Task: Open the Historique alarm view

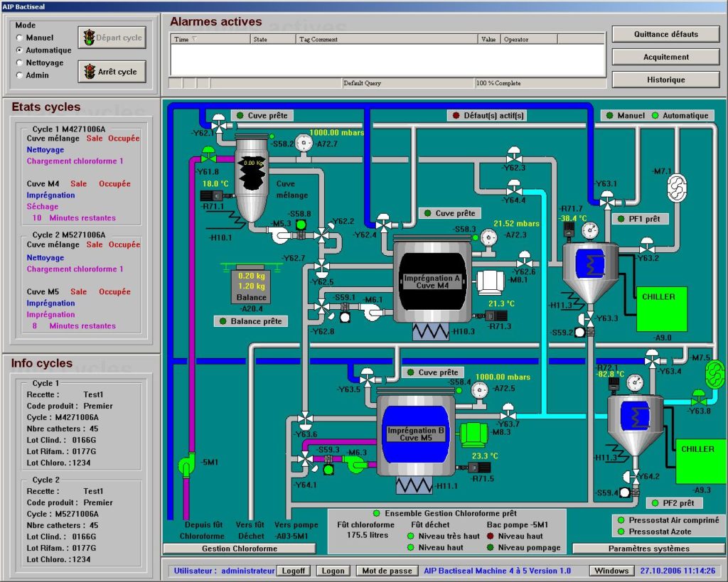Action: pos(665,80)
